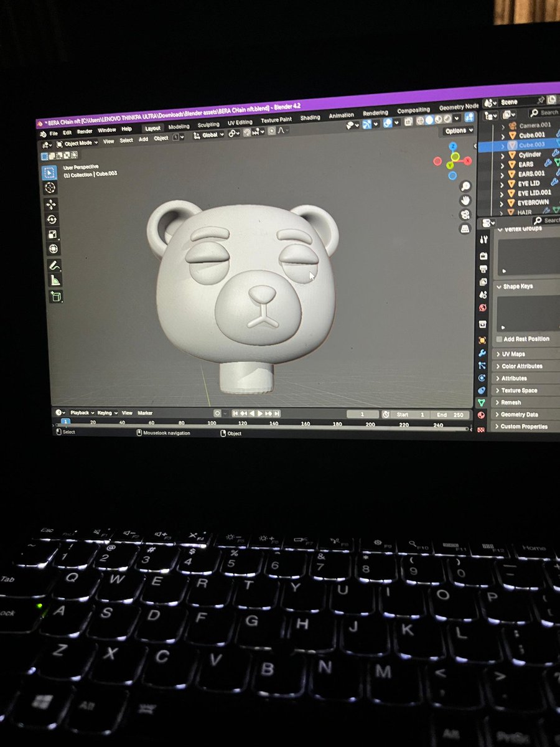
Task: Switch to rendered viewport shading
Action: (x=447, y=120)
